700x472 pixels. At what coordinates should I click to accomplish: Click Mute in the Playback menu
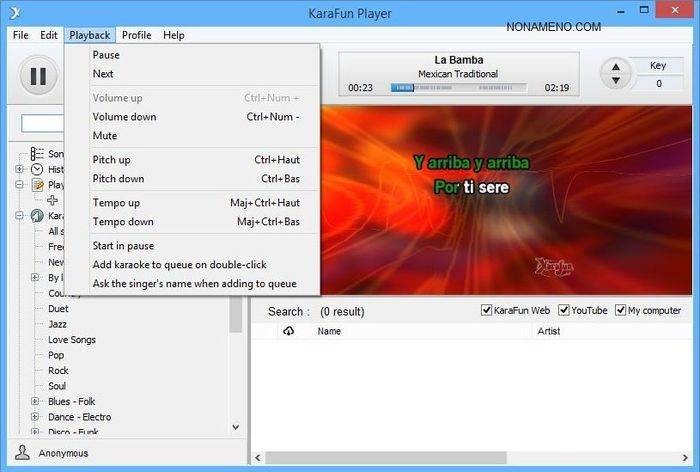pos(105,135)
